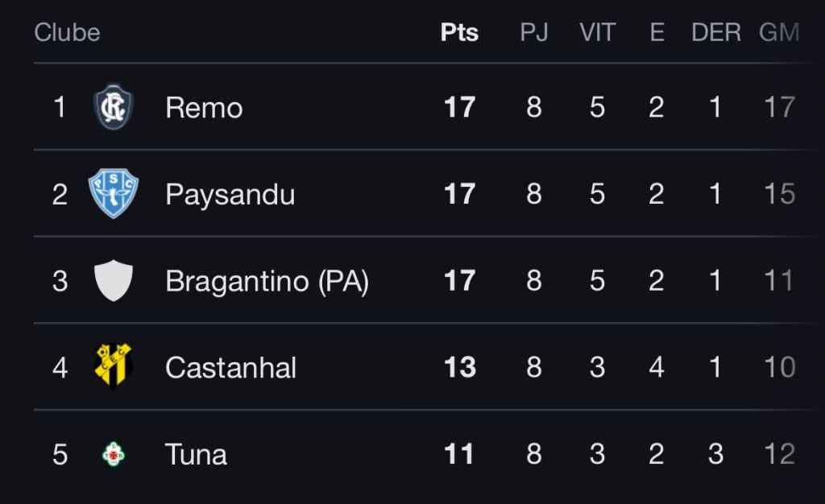Click the VIT column header
Image resolution: width=825 pixels, height=504 pixels.
pyautogui.click(x=597, y=32)
